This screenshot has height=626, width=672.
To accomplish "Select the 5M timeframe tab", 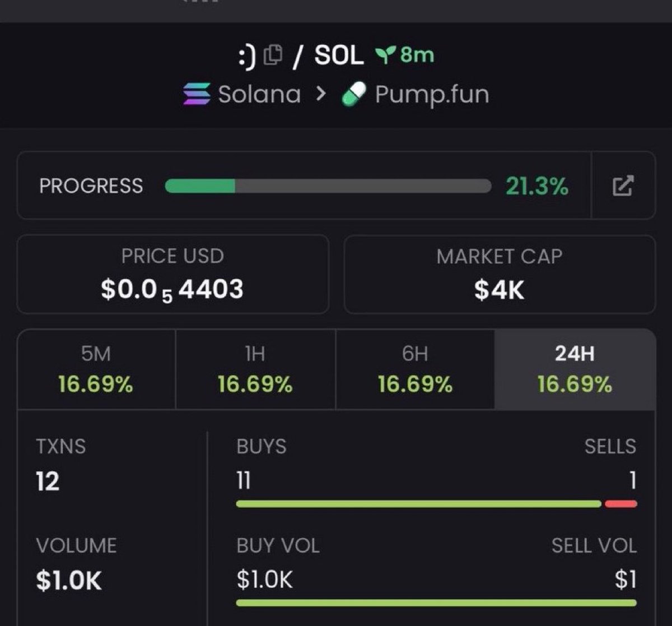I will [x=96, y=369].
